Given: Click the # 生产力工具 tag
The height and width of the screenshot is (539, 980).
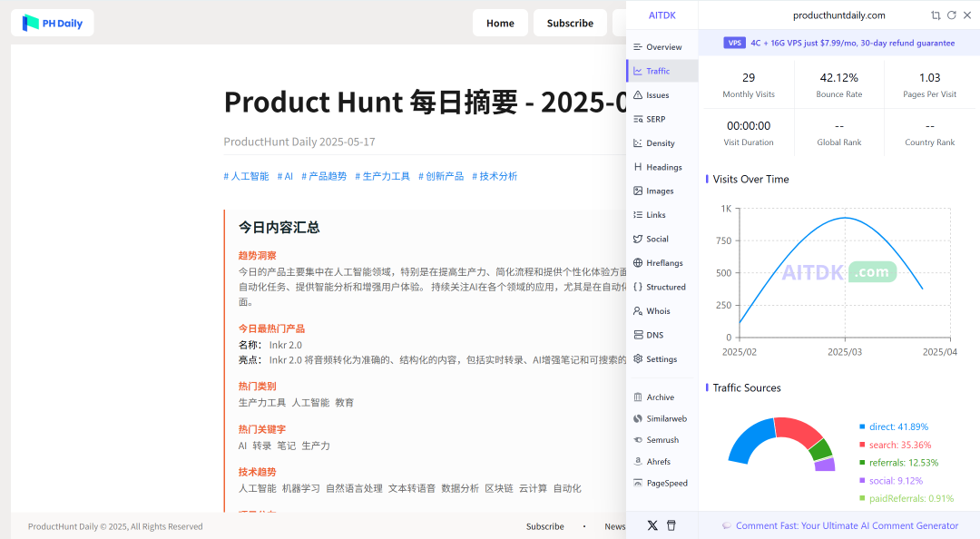Looking at the screenshot, I should [383, 176].
